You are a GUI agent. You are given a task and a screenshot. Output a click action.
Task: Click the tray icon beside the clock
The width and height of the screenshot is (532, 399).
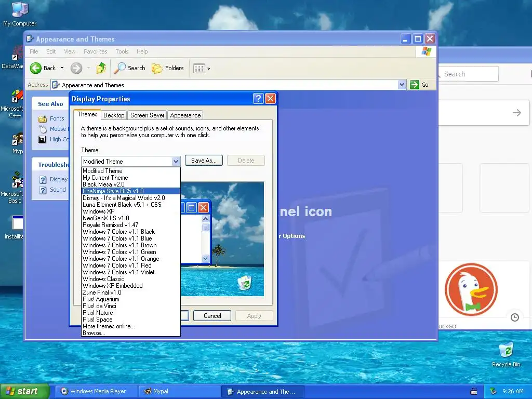pos(494,391)
